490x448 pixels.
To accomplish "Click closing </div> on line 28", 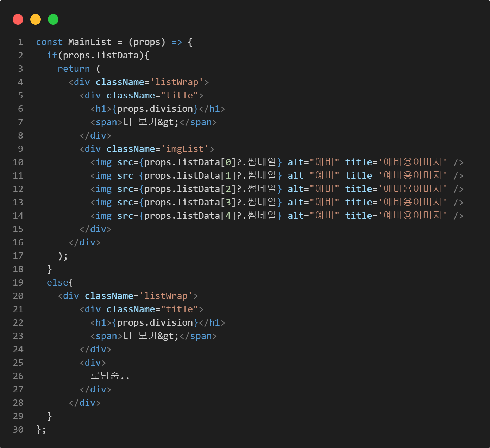I will pos(84,403).
